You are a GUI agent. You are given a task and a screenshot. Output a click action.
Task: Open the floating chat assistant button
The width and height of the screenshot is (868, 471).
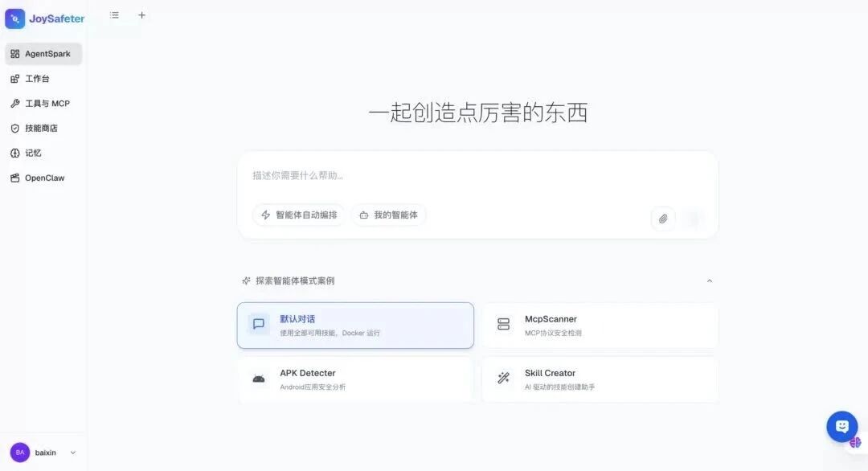click(x=842, y=427)
